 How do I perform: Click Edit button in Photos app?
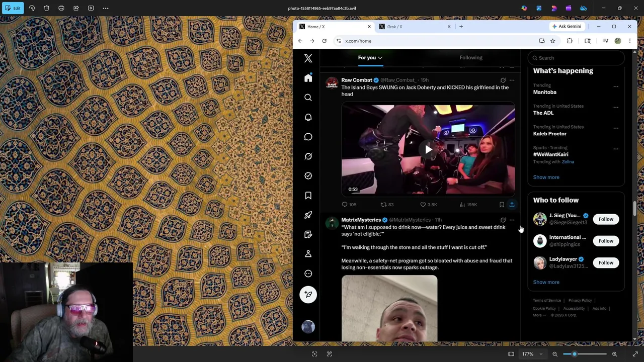(x=14, y=8)
